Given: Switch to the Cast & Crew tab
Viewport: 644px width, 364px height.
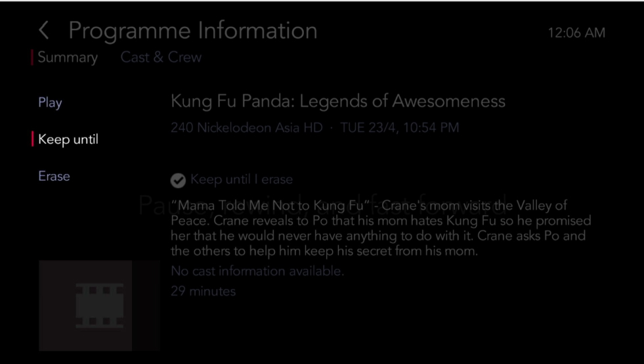Looking at the screenshot, I should tap(161, 57).
